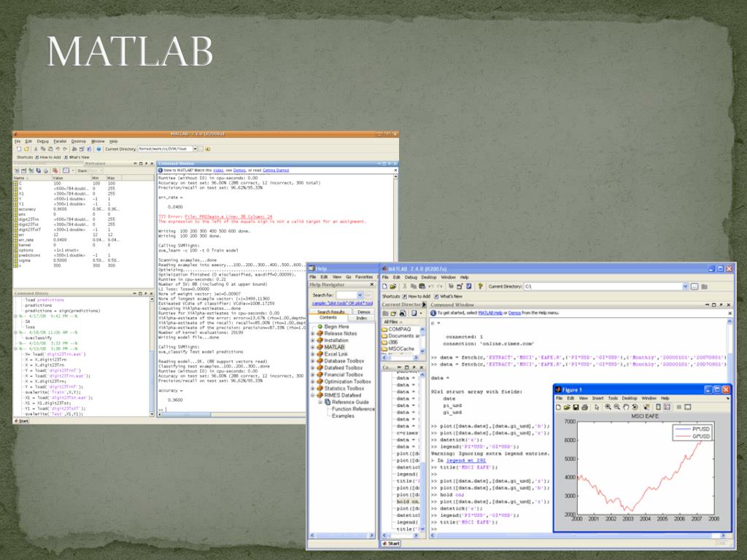Click vertical scrollbar of left Command History panel
The image size is (747, 560).
coord(152,357)
